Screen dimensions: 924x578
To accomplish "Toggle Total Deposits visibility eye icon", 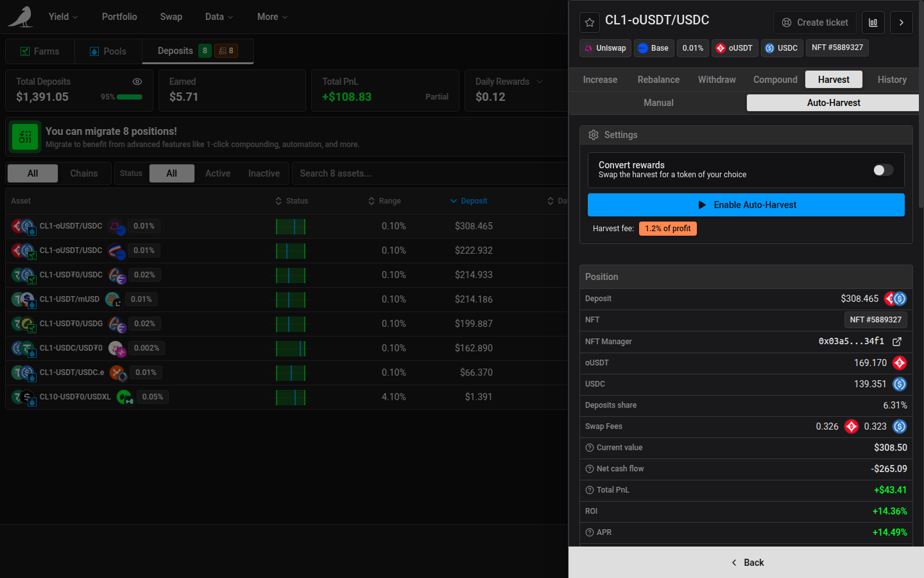I will (137, 82).
